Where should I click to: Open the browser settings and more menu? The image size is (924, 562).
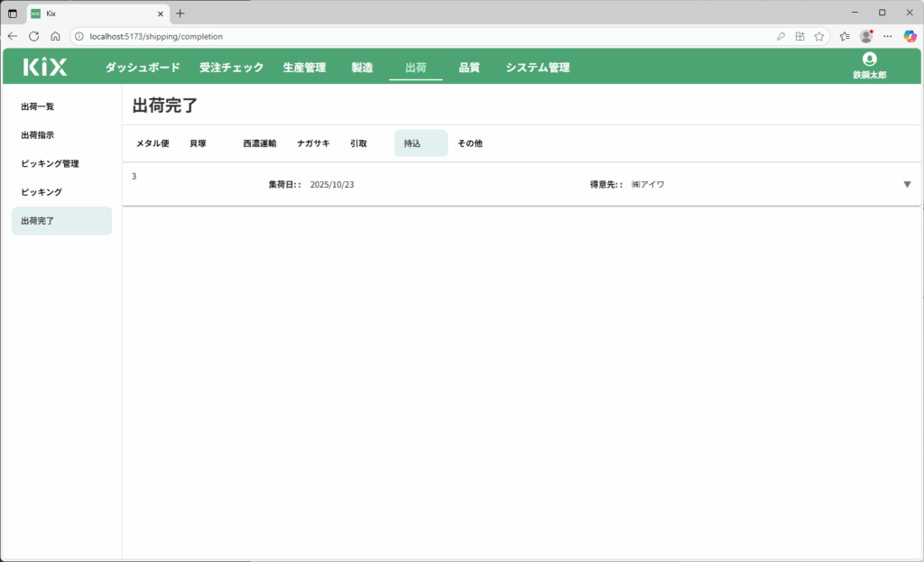888,36
